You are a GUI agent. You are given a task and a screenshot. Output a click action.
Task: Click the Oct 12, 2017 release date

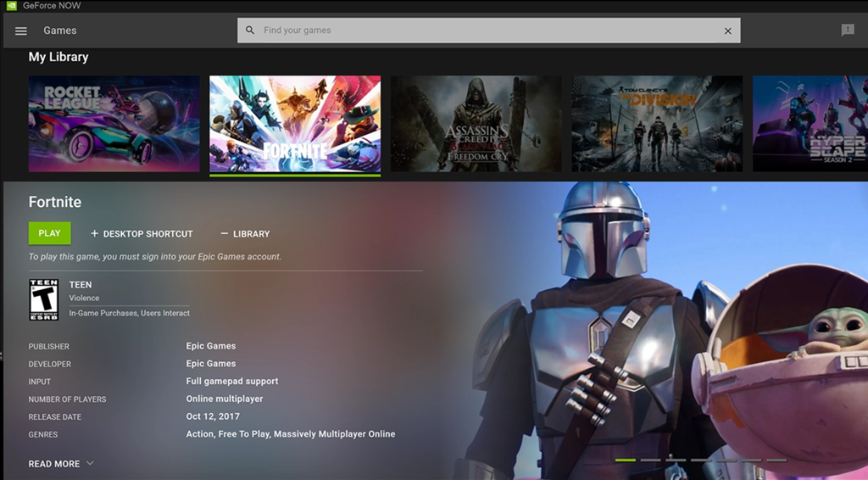pos(213,416)
